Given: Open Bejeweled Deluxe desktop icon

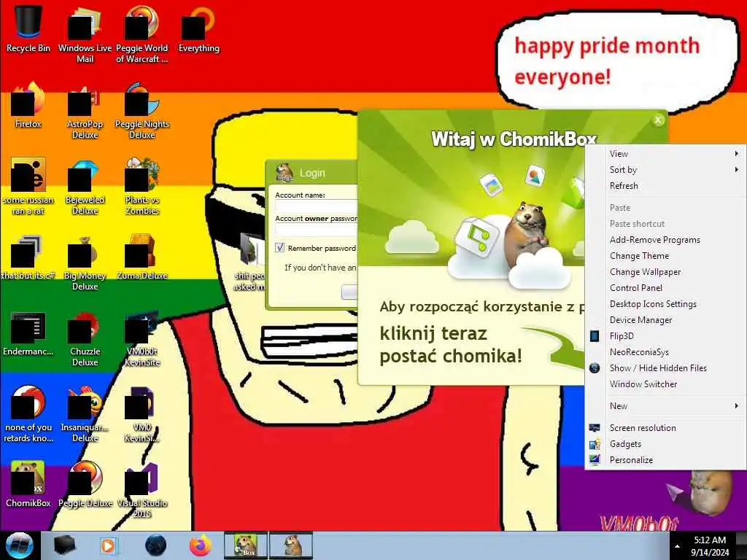Looking at the screenshot, I should [x=85, y=186].
